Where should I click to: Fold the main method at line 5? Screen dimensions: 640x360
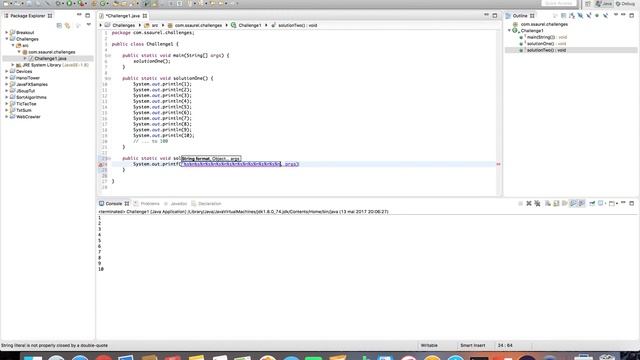pyautogui.click(x=109, y=56)
